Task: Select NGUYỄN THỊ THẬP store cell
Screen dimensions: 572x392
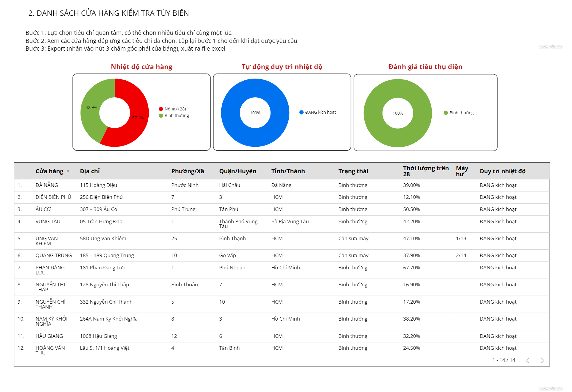Action: tap(50, 287)
